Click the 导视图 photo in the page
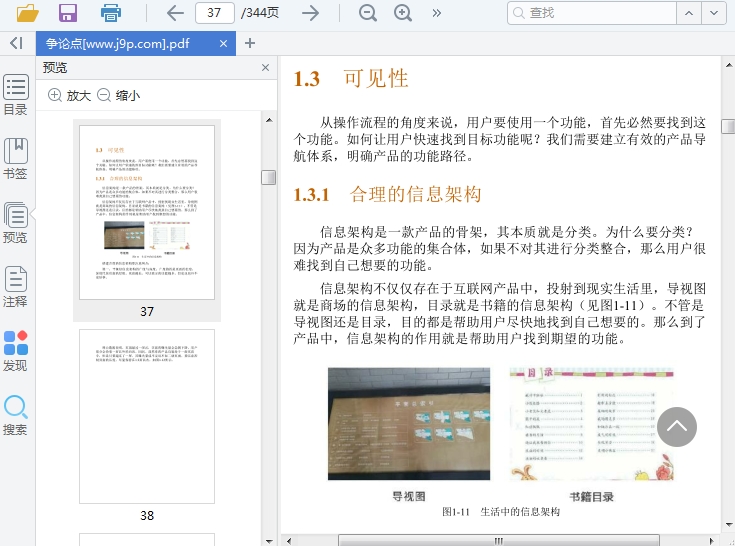The height and width of the screenshot is (546, 735). [409, 424]
